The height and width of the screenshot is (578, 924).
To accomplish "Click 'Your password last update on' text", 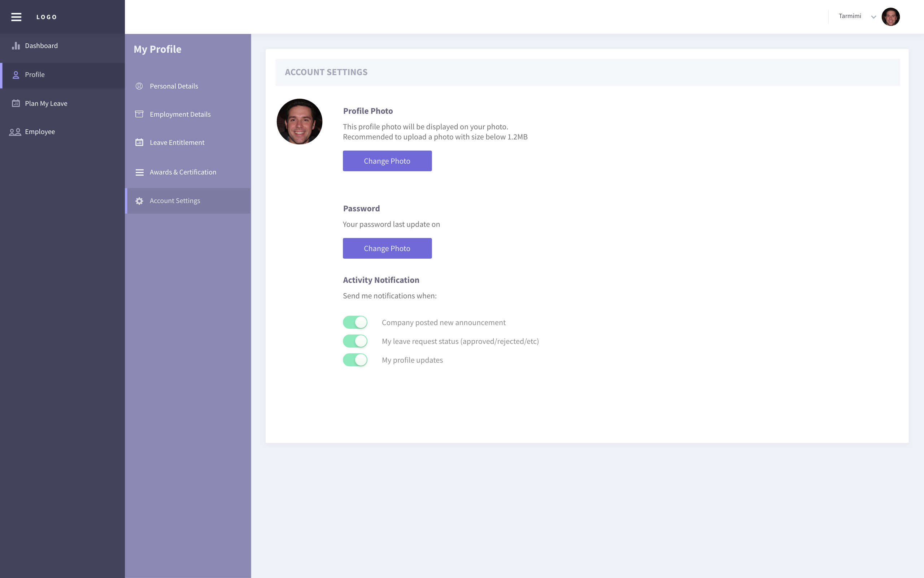I will (391, 224).
